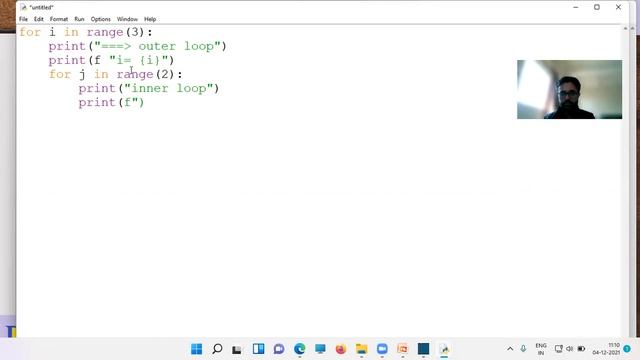Switch to Zoom from the taskbar

pyautogui.click(x=382, y=349)
